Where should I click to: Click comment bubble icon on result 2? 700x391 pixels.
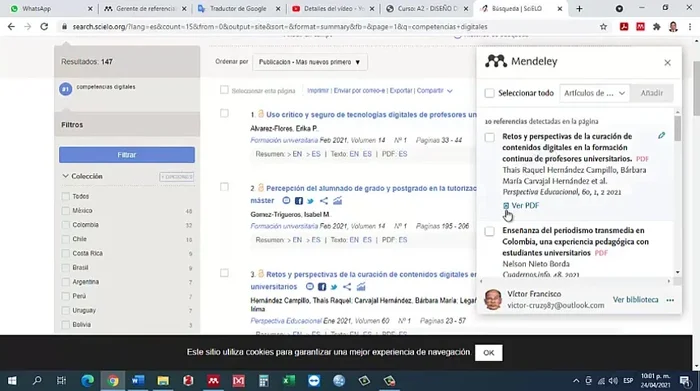click(x=286, y=201)
